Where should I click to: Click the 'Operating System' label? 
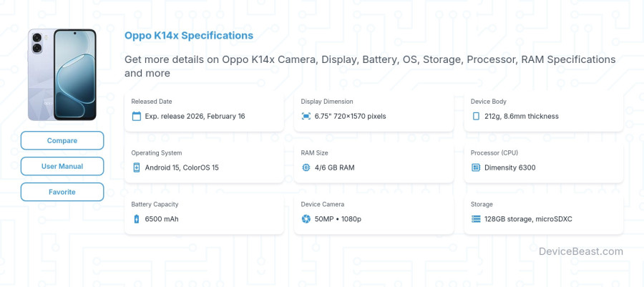pos(157,152)
